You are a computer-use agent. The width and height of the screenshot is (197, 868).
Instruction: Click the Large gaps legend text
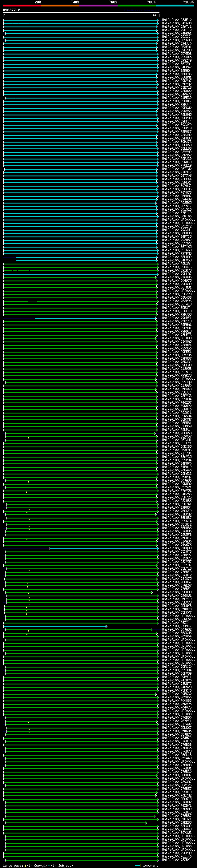coord(13,865)
